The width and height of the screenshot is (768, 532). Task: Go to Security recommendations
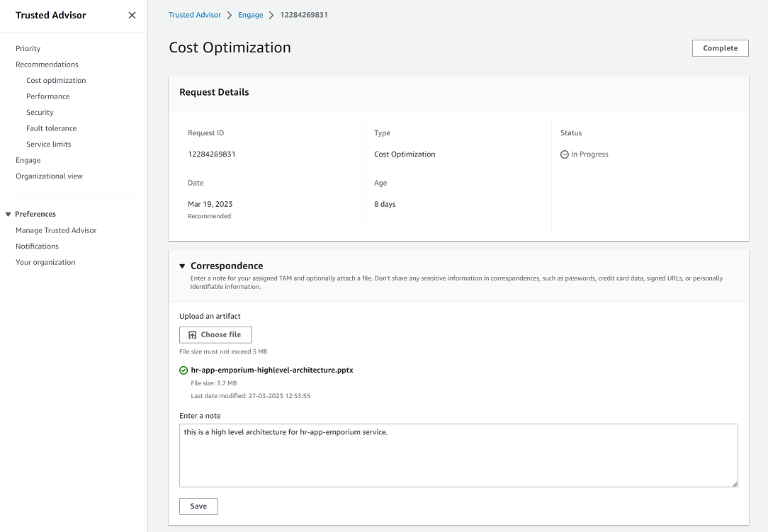[40, 112]
